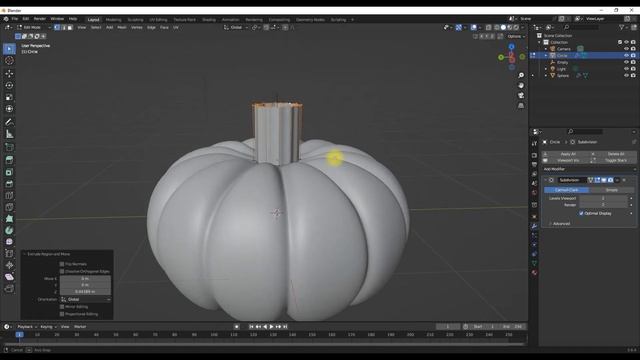Adjust the Levels Viewport value field
Screen dimensions: 640x360
[x=603, y=198]
